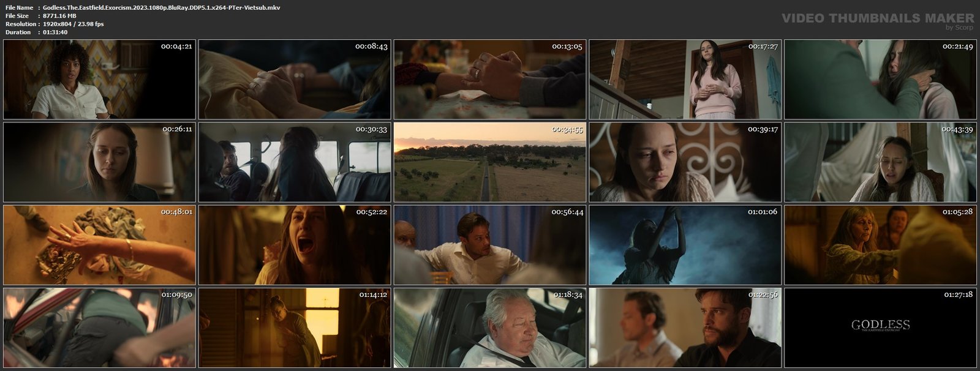The height and width of the screenshot is (371, 980).
Task: Open the screaming woman frame 00:52:22
Action: point(295,245)
